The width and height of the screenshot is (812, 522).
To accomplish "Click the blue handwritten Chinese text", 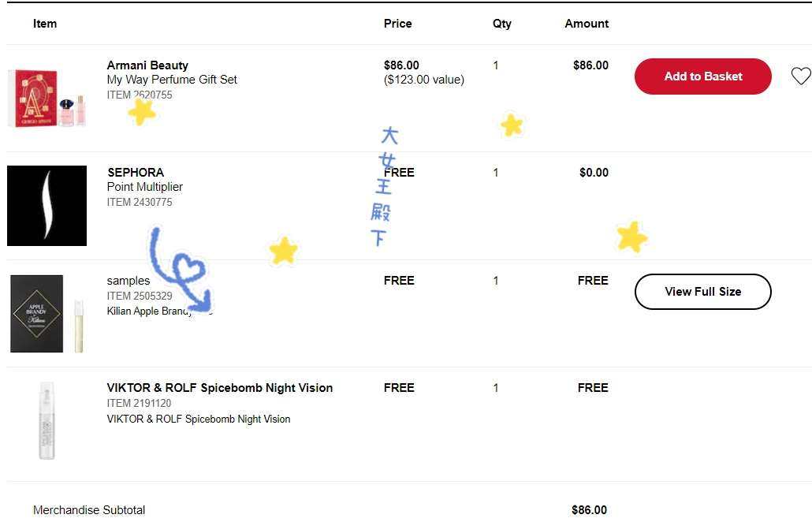I will 386,186.
